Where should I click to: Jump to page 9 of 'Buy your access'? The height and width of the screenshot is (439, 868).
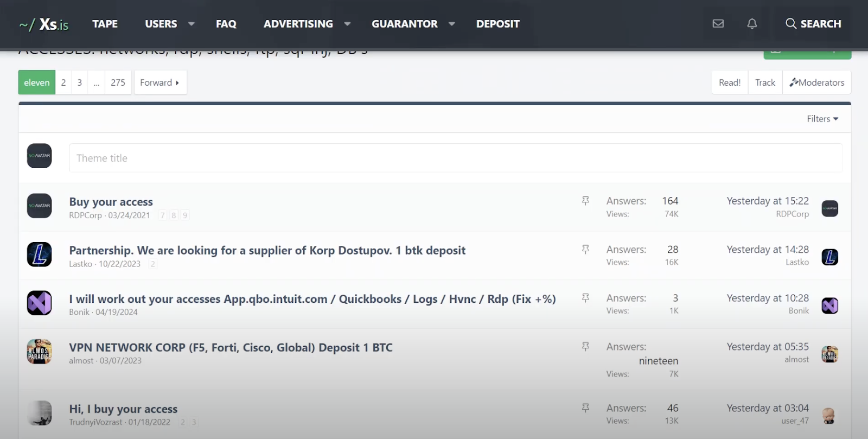pyautogui.click(x=185, y=215)
